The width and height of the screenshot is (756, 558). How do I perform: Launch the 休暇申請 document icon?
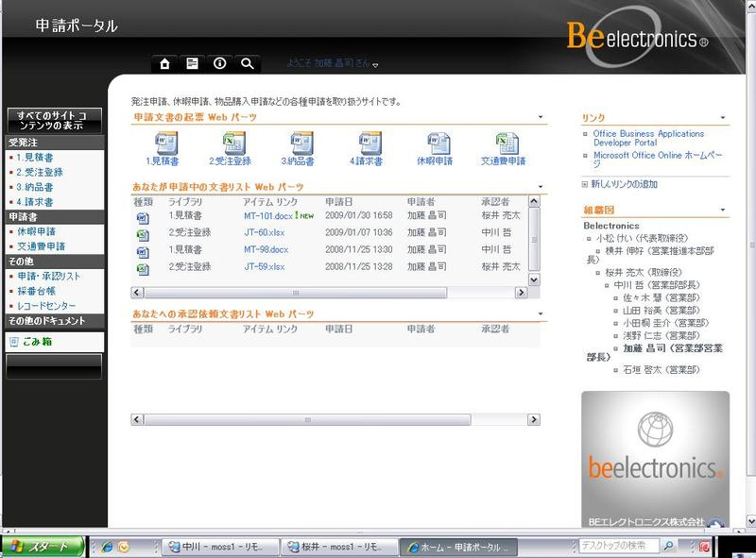tap(438, 144)
